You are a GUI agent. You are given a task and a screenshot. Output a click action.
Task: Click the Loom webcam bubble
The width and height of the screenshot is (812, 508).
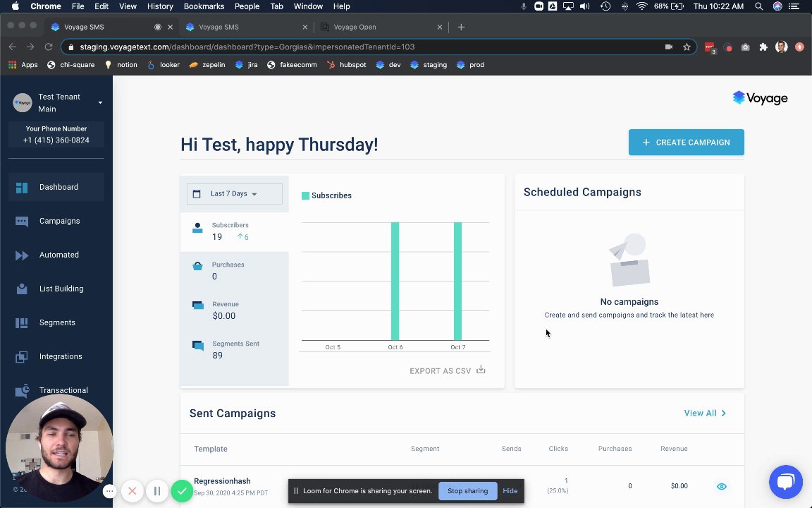[59, 448]
